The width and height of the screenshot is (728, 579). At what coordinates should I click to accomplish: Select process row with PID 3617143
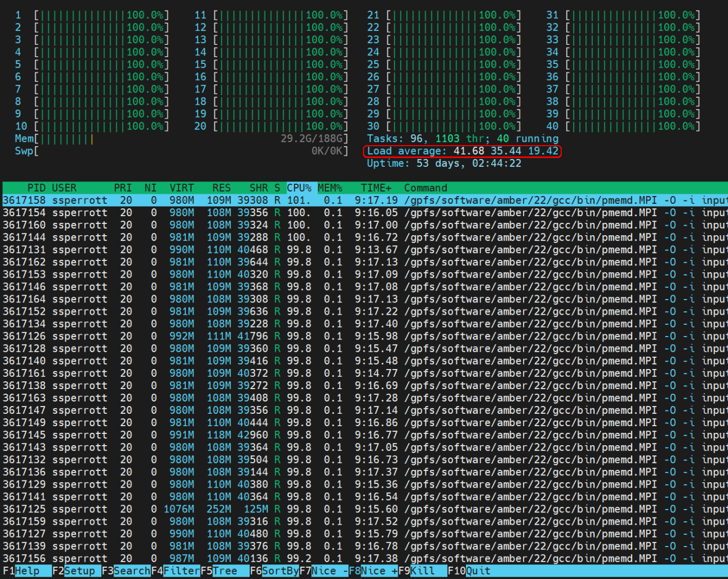(x=365, y=447)
